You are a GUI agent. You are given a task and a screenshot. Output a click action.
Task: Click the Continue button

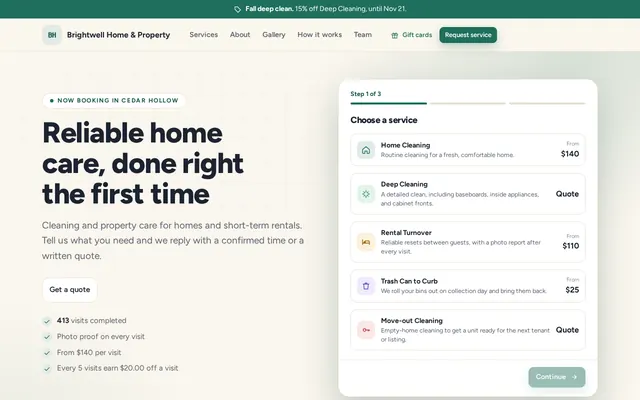tap(556, 377)
